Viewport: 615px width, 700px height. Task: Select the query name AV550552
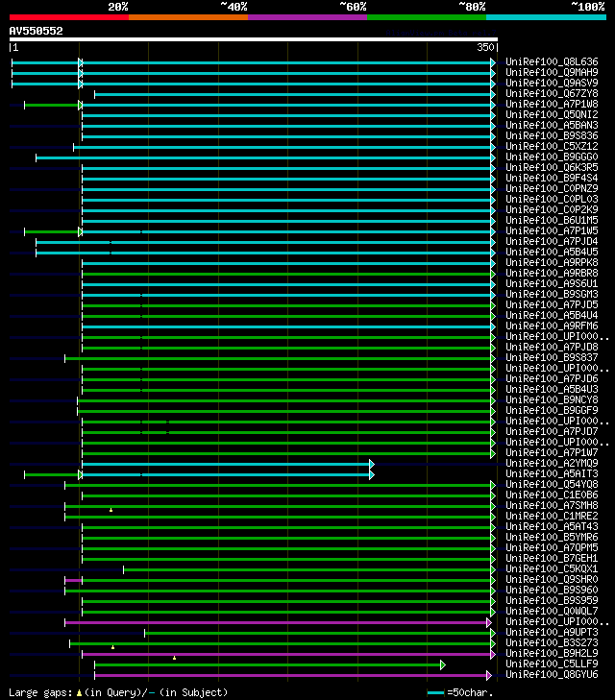[37, 31]
